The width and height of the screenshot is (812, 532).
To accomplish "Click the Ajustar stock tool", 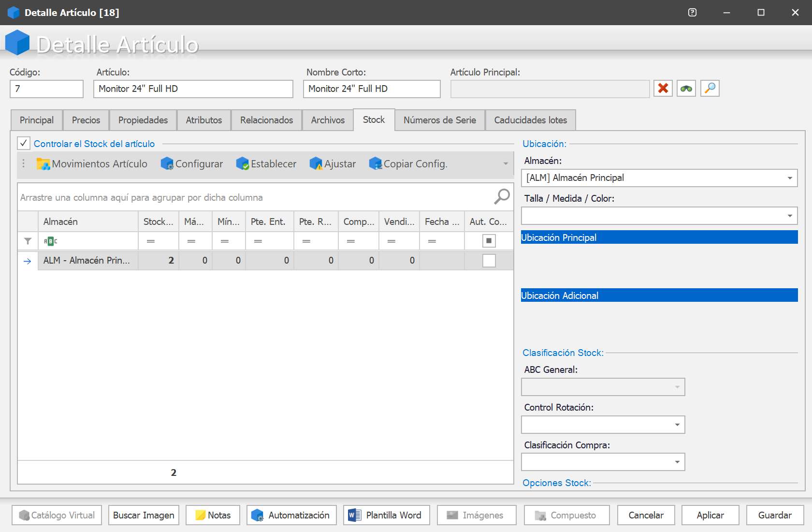I will pos(333,164).
